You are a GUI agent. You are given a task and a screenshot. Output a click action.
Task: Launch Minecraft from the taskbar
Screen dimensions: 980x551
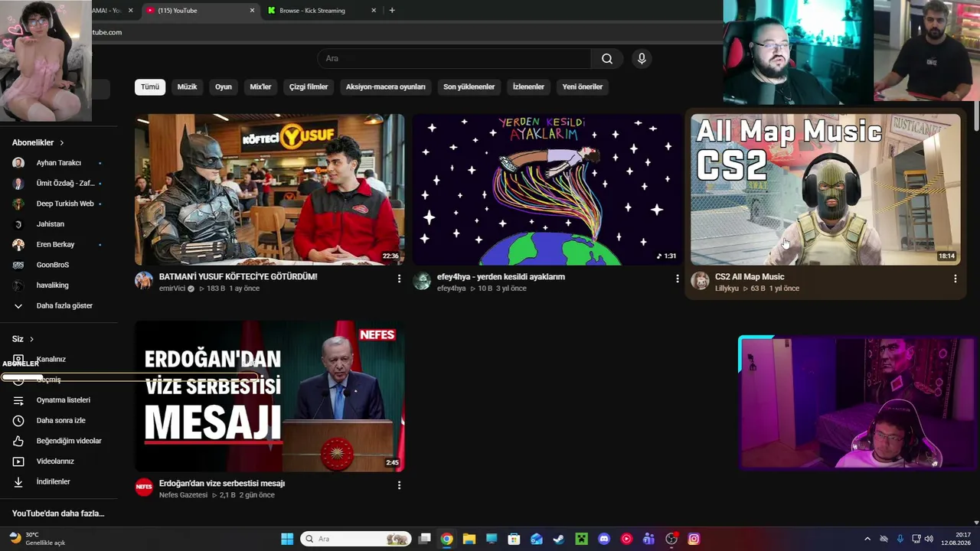tap(581, 539)
